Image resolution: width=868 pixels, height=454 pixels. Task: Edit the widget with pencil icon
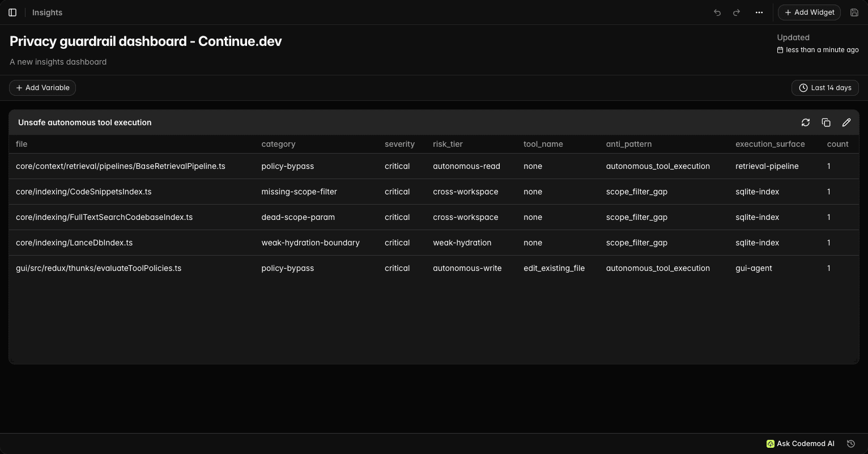click(846, 122)
